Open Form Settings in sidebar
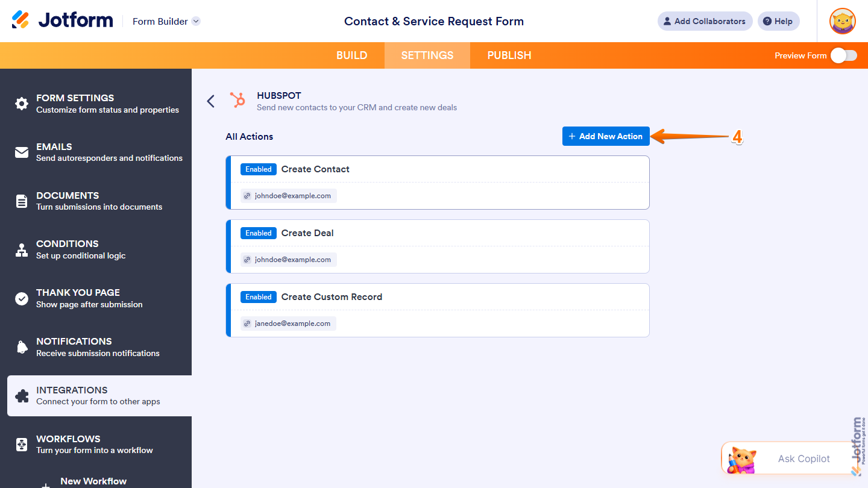Viewport: 868px width, 488px height. click(96, 104)
